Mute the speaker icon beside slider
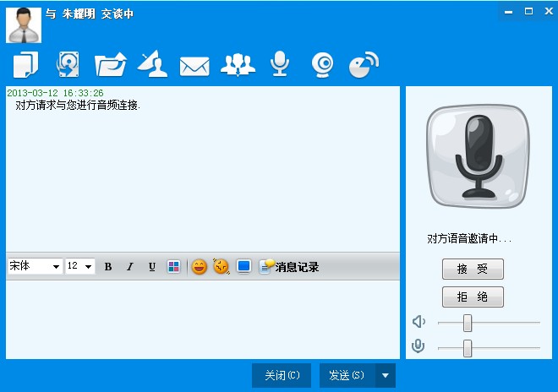 [418, 322]
